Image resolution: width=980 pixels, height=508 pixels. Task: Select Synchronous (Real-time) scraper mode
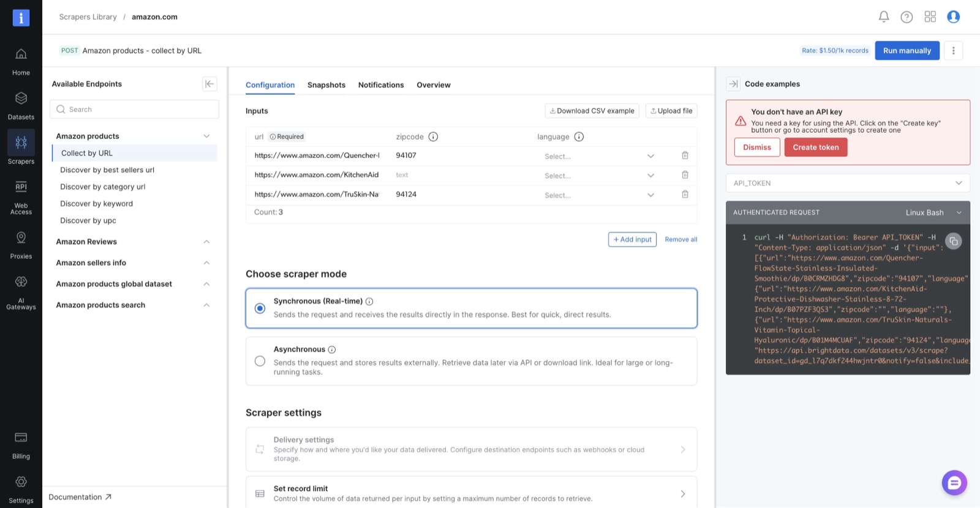pyautogui.click(x=260, y=308)
